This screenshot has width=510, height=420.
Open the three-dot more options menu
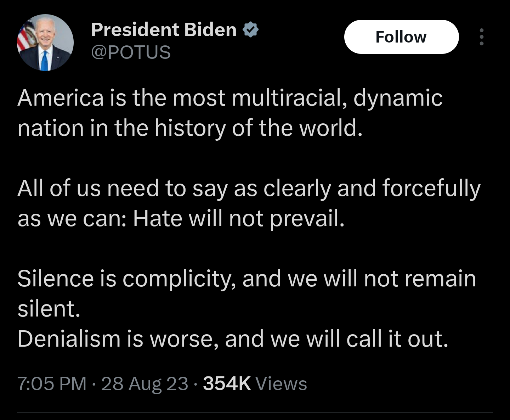coord(481,37)
